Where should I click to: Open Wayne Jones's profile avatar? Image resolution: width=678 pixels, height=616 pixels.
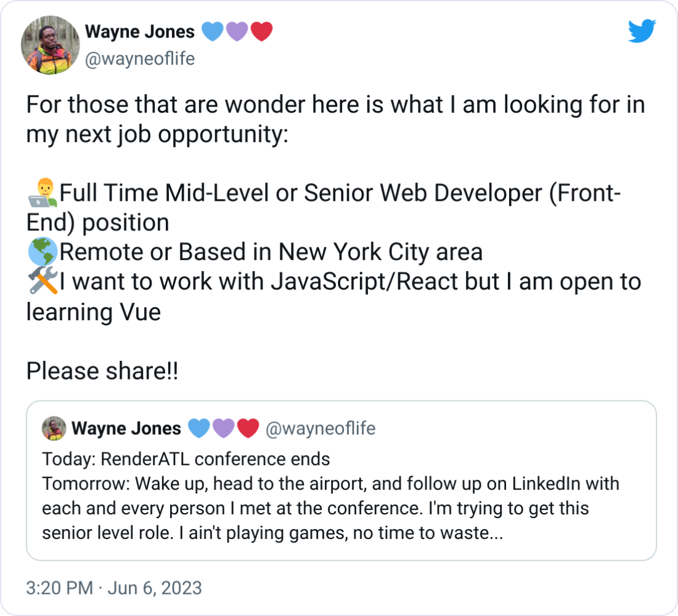[50, 44]
